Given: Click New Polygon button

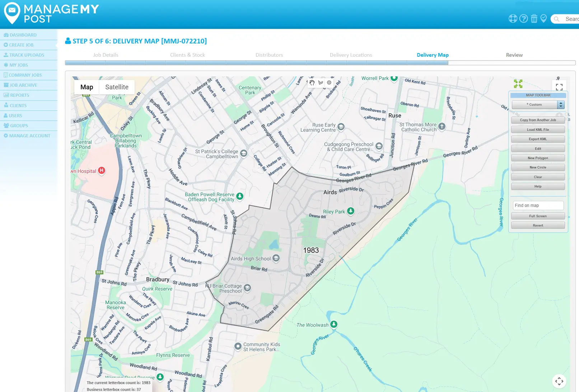Looking at the screenshot, I should (x=538, y=158).
